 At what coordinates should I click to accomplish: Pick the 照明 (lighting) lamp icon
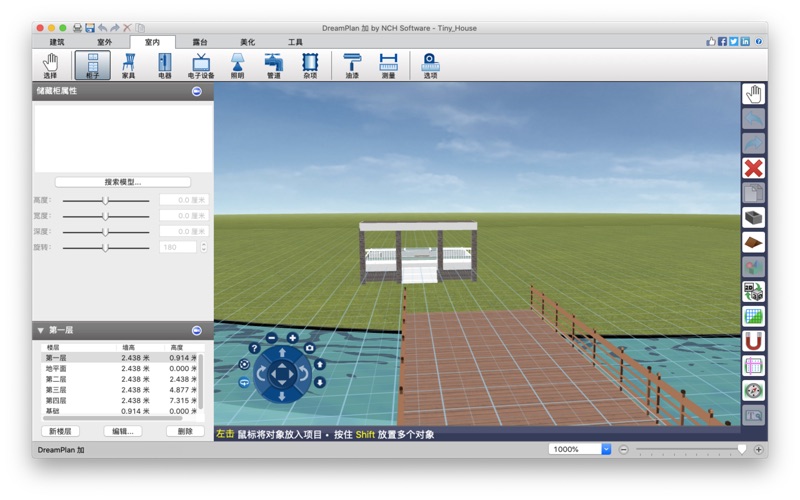pyautogui.click(x=237, y=65)
